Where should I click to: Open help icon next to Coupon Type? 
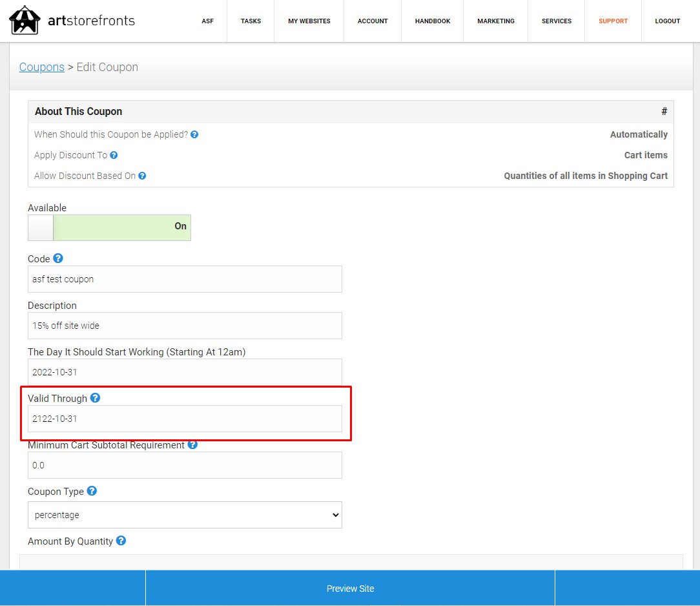[92, 491]
